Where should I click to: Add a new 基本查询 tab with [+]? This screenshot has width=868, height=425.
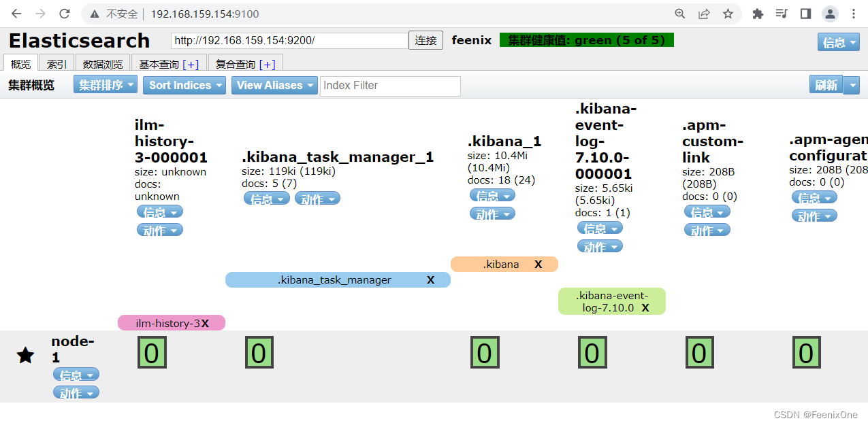(x=191, y=64)
